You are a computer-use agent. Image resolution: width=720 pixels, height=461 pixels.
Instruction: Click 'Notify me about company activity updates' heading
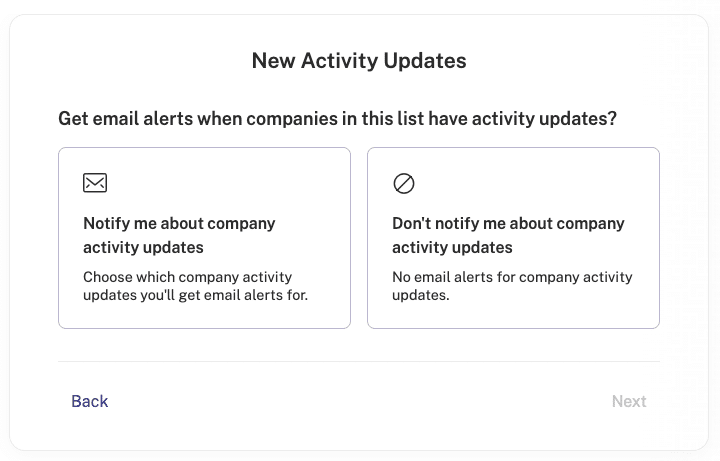[x=179, y=235]
